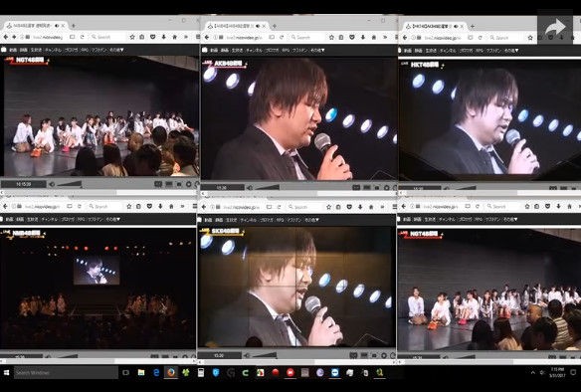Screen dimensions: 581x392
Task: Go to home page in the AKB48 stream window
Action: (x=373, y=38)
